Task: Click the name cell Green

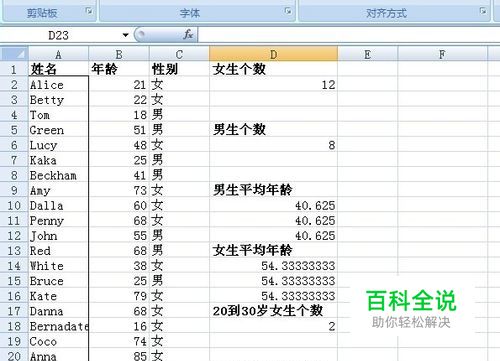Action: (x=58, y=130)
